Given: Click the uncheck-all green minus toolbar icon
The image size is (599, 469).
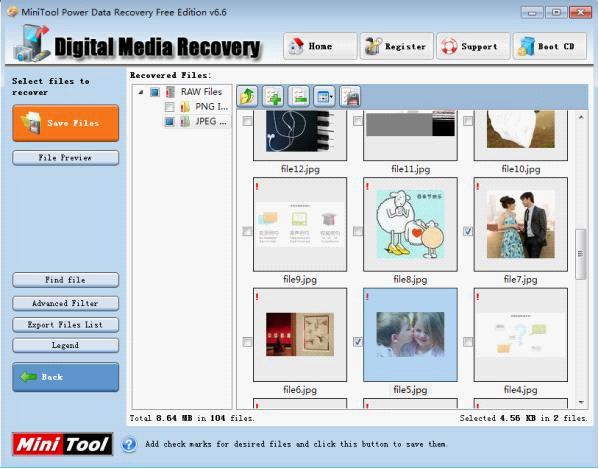Looking at the screenshot, I should [x=298, y=96].
